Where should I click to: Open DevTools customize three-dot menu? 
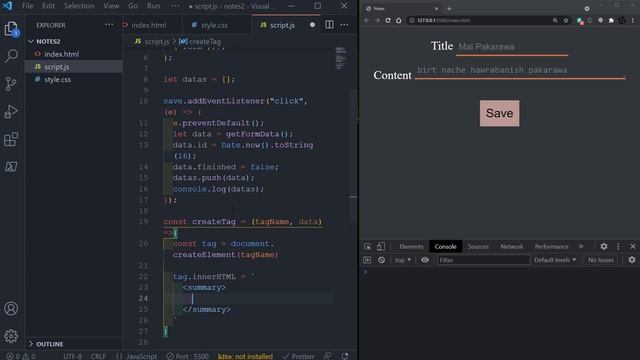pos(618,246)
